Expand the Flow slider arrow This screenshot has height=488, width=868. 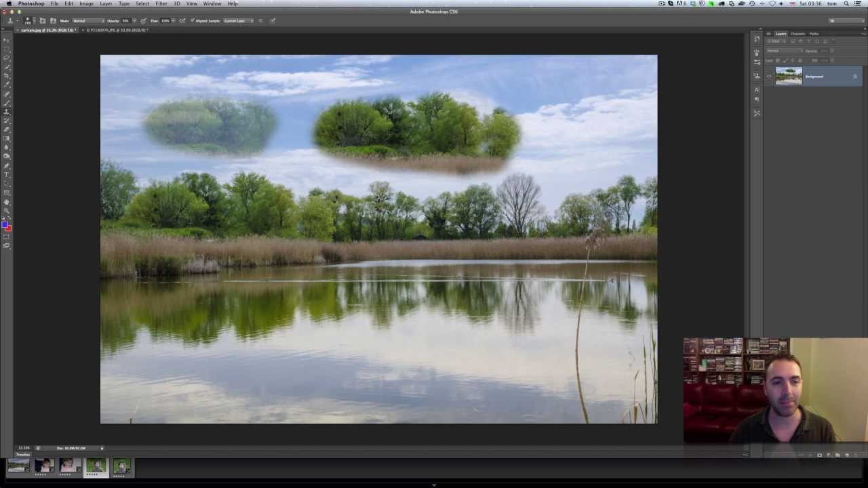pyautogui.click(x=173, y=20)
